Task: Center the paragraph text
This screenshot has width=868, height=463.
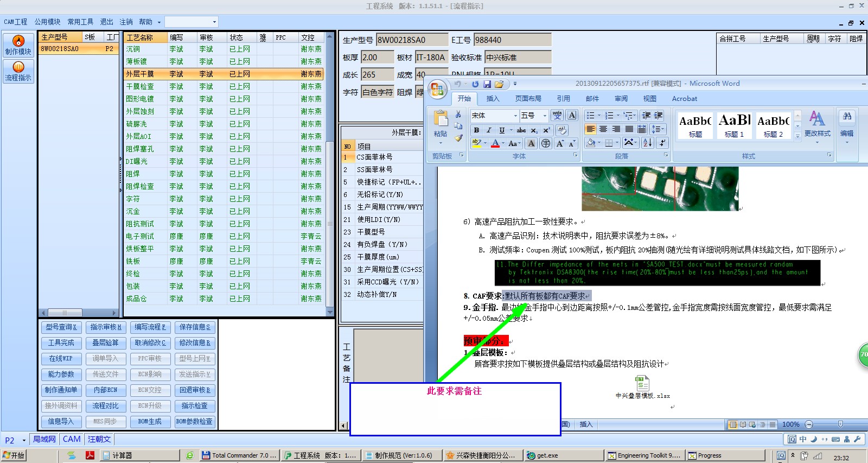Action: point(603,129)
